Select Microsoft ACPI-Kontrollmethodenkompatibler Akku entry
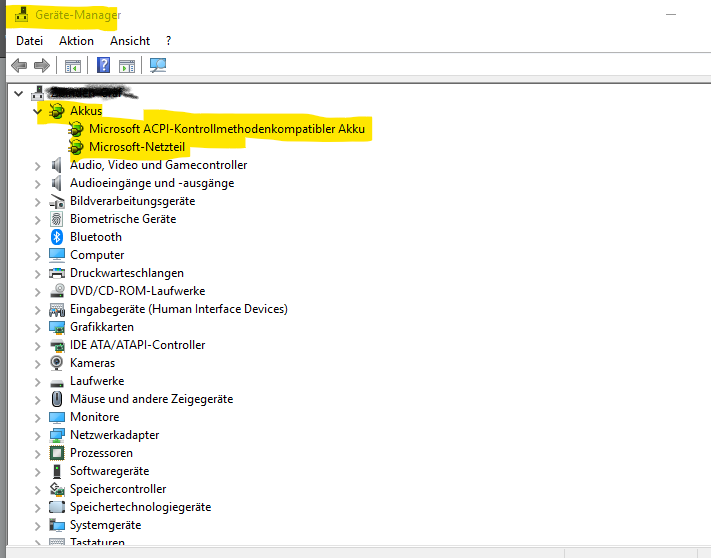The width and height of the screenshot is (711, 558). coord(227,129)
